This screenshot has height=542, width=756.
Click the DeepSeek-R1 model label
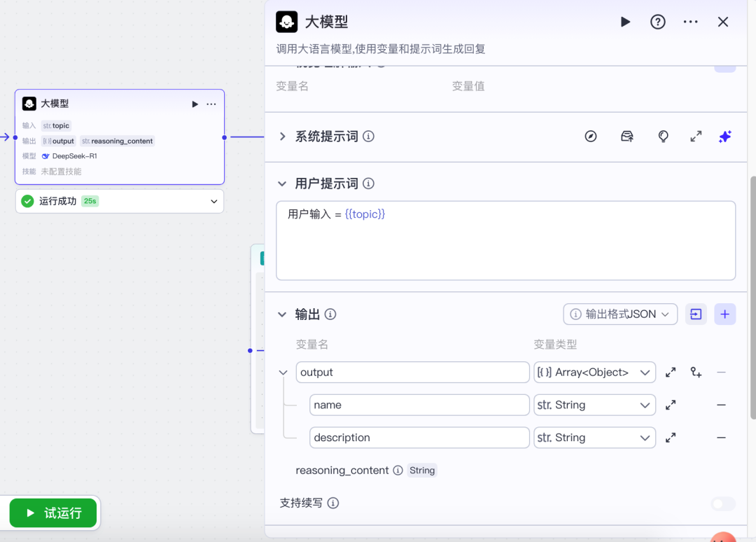click(74, 156)
